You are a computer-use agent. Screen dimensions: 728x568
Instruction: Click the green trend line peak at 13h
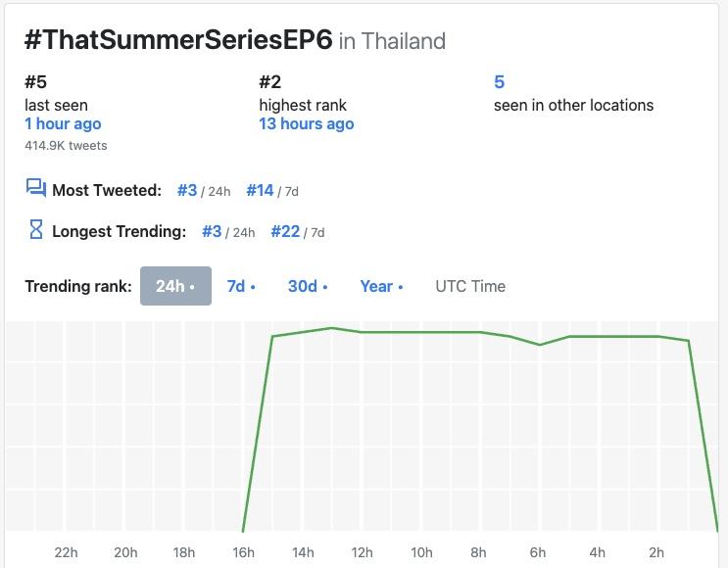coord(332,328)
